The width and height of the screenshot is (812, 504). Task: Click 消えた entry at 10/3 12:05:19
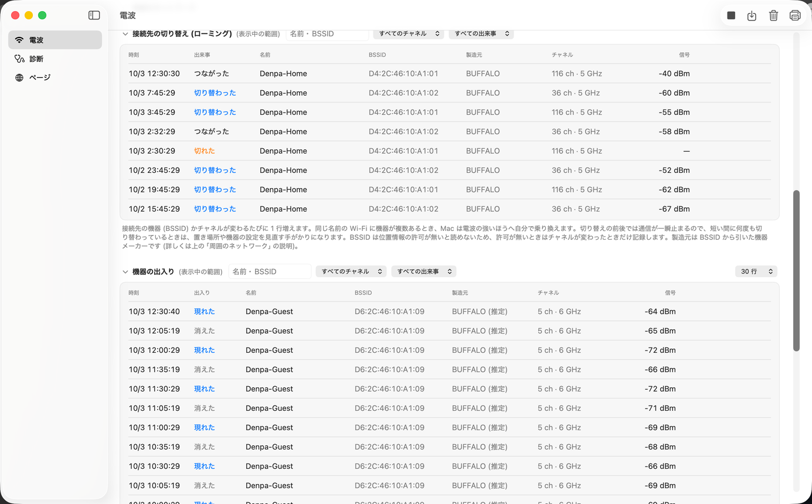coord(205,331)
